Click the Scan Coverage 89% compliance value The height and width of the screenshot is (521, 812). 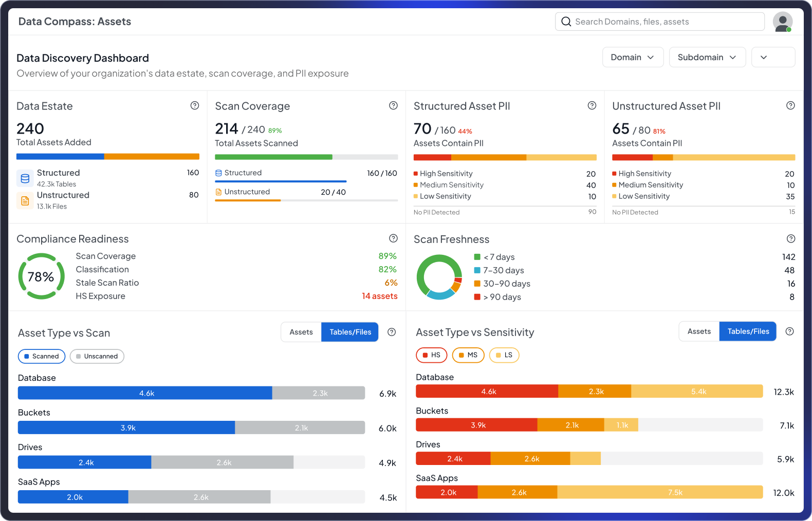pos(387,256)
